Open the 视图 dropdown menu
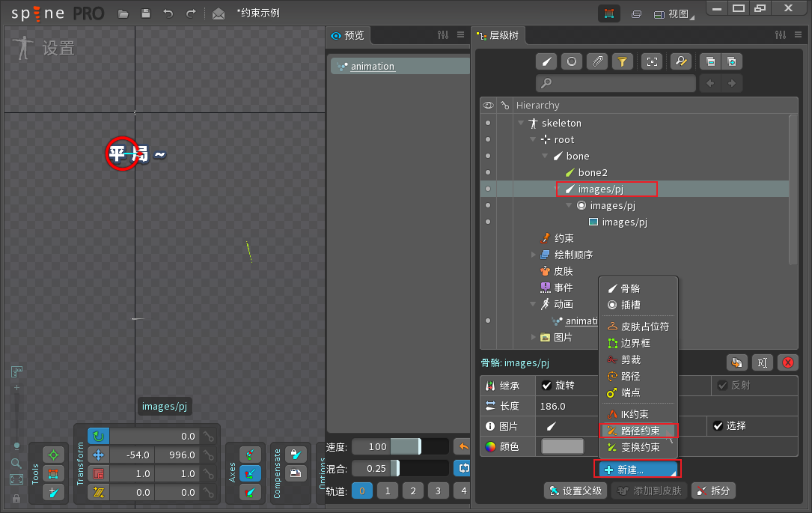Viewport: 812px width, 513px height. pos(673,13)
